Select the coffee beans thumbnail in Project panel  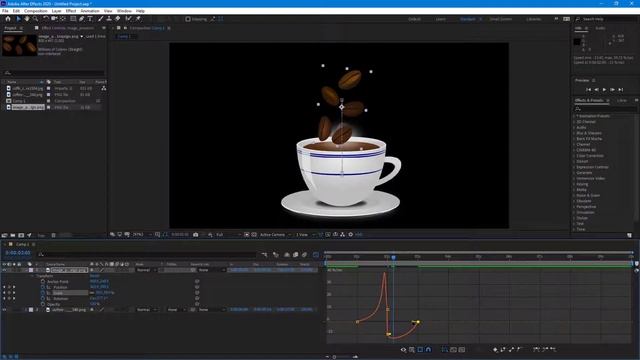click(x=19, y=45)
